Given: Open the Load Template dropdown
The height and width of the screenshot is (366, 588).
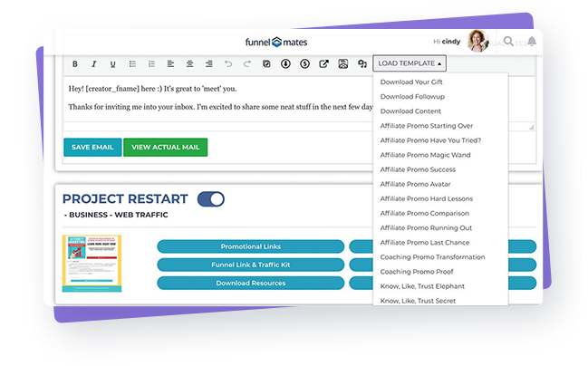Looking at the screenshot, I should [x=410, y=64].
